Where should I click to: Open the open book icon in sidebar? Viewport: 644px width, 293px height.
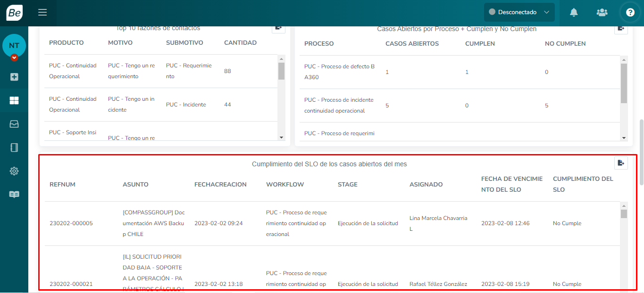pyautogui.click(x=14, y=195)
